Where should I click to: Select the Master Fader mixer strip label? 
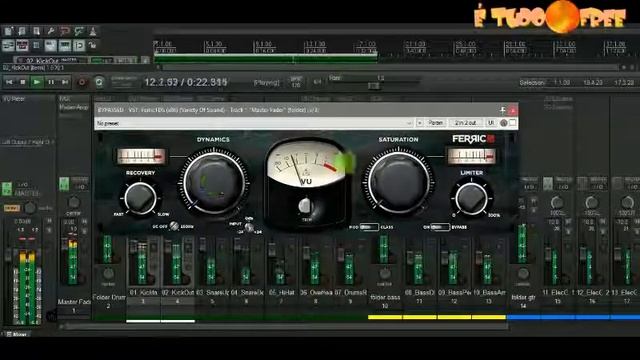point(74,302)
